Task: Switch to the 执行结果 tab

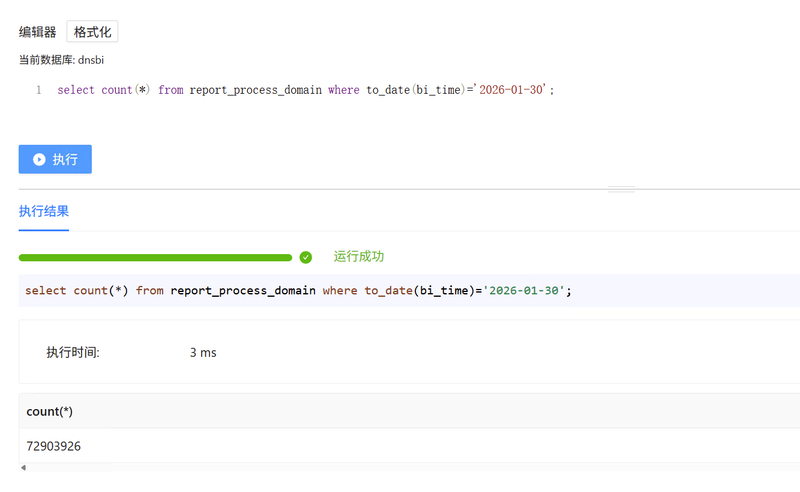Action: click(43, 211)
